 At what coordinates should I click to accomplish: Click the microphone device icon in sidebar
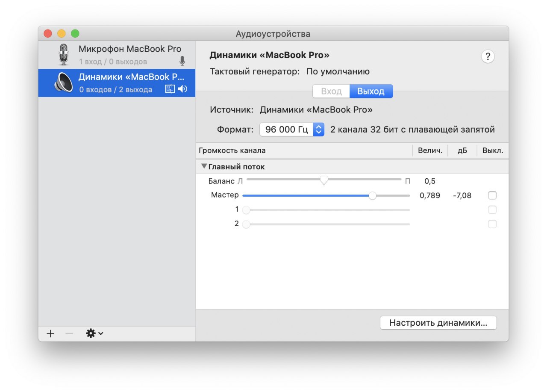64,55
